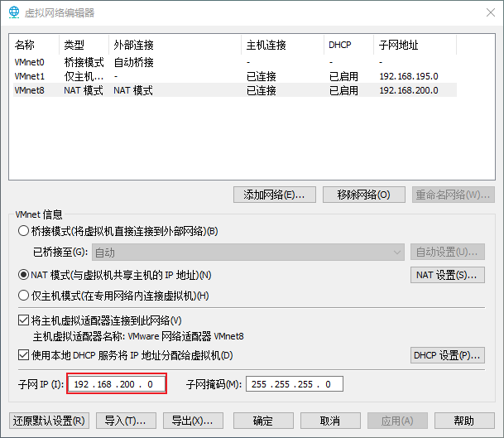This screenshot has width=504, height=438.
Task: Click the 类型 column header
Action: 84,45
